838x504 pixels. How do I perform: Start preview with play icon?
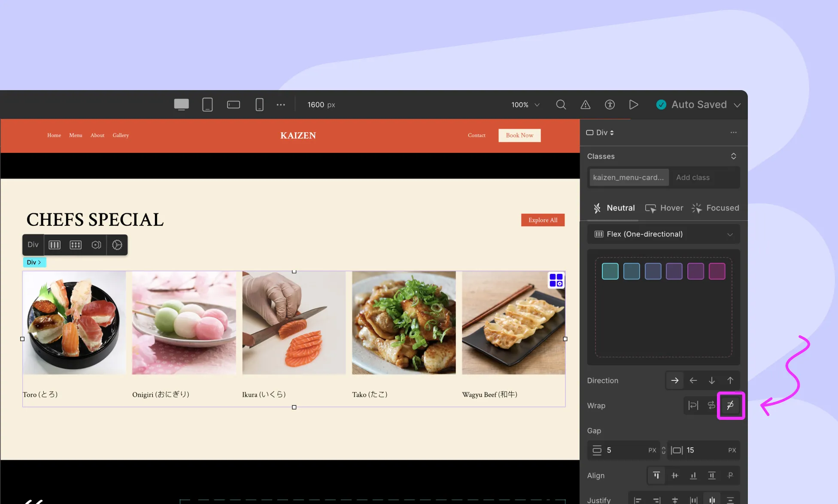tap(634, 104)
